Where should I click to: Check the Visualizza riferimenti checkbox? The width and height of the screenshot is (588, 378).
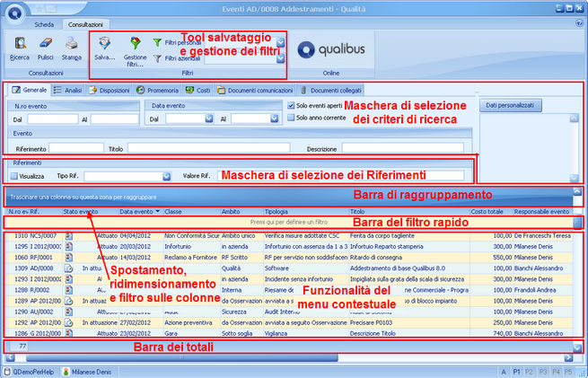coord(14,176)
